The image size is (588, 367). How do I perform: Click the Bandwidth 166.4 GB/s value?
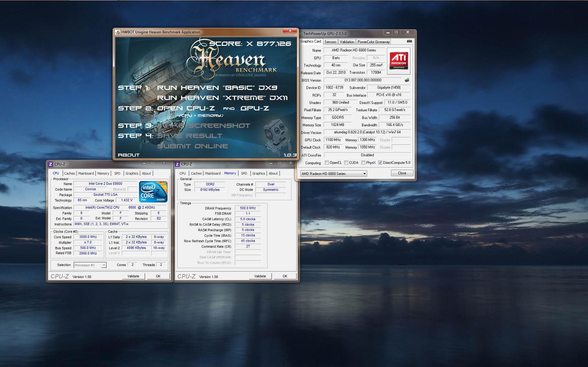[x=395, y=125]
